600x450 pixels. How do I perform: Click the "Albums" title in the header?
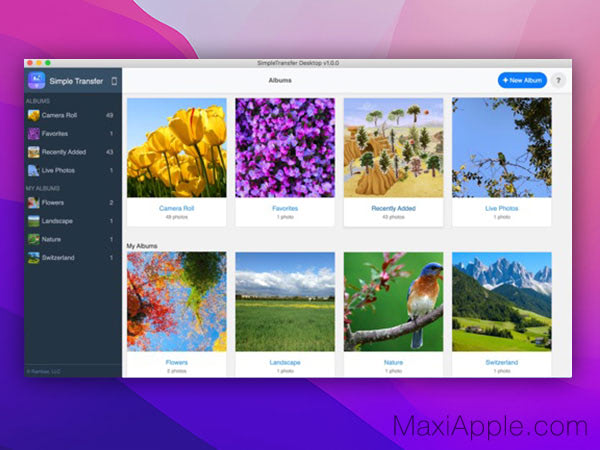[280, 80]
